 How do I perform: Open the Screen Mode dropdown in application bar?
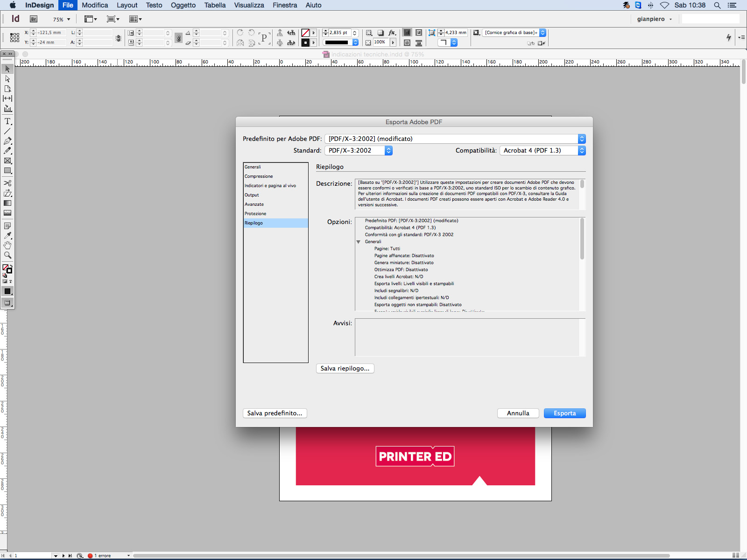coord(113,19)
